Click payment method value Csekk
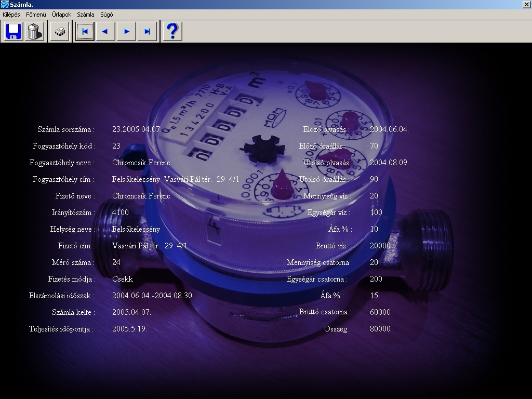532x399 pixels. (123, 279)
